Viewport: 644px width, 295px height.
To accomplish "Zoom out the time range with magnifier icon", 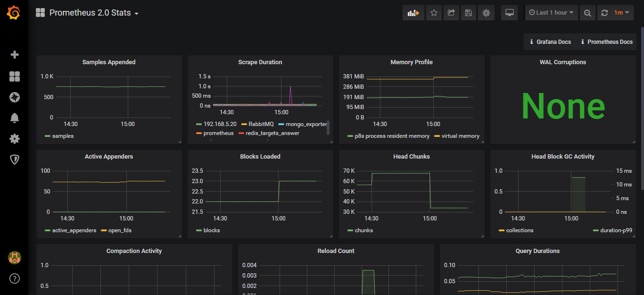I will pyautogui.click(x=587, y=13).
